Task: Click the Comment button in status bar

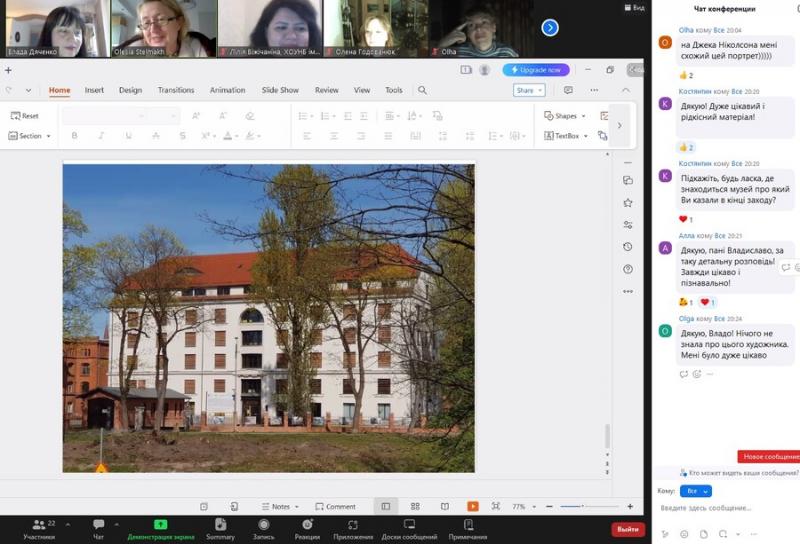Action: (x=335, y=506)
